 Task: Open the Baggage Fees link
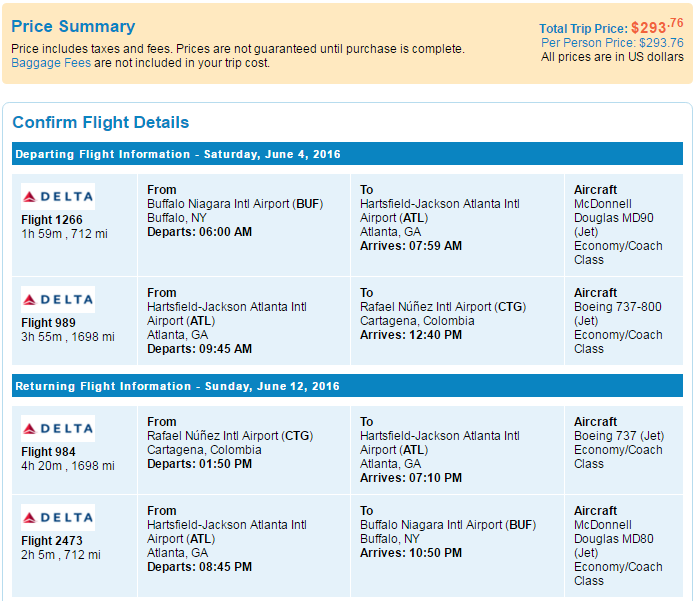(51, 63)
